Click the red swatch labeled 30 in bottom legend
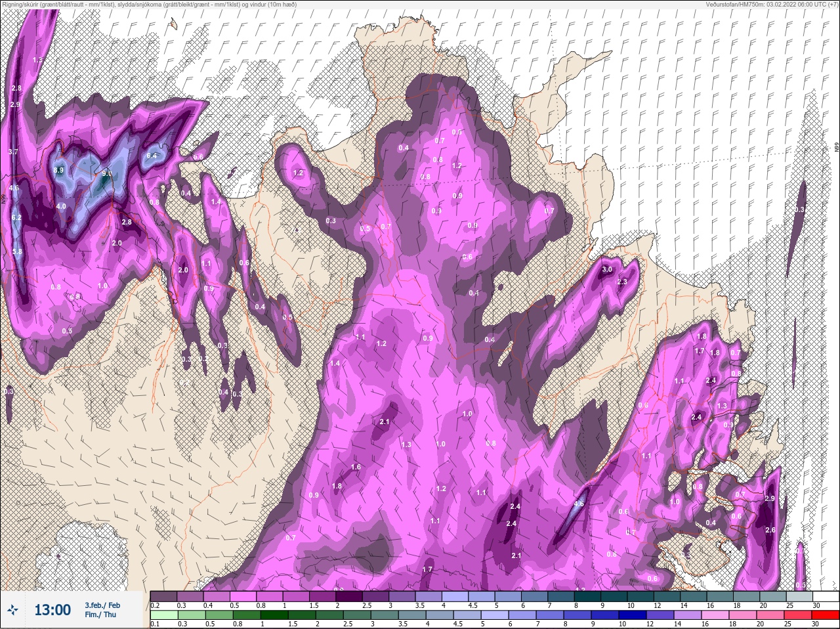Screen dimensions: 840x629 (x=826, y=615)
